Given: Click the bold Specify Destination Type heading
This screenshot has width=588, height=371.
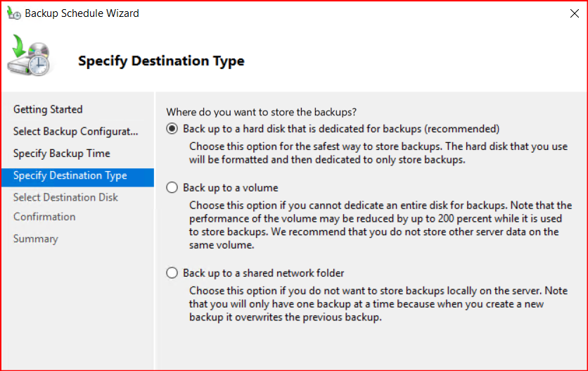Looking at the screenshot, I should pos(161,61).
